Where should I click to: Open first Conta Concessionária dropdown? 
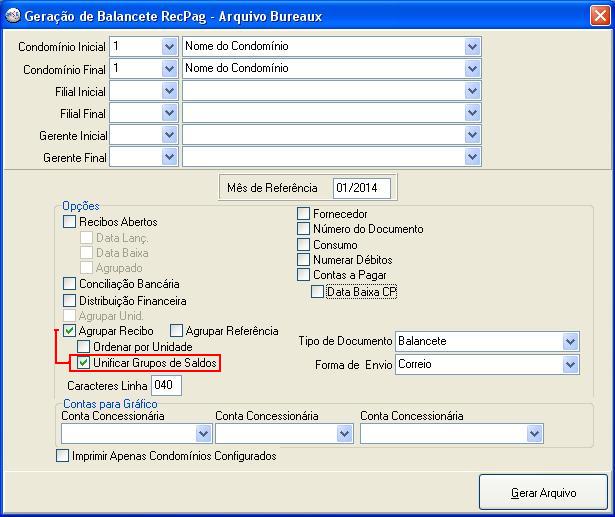[203, 434]
